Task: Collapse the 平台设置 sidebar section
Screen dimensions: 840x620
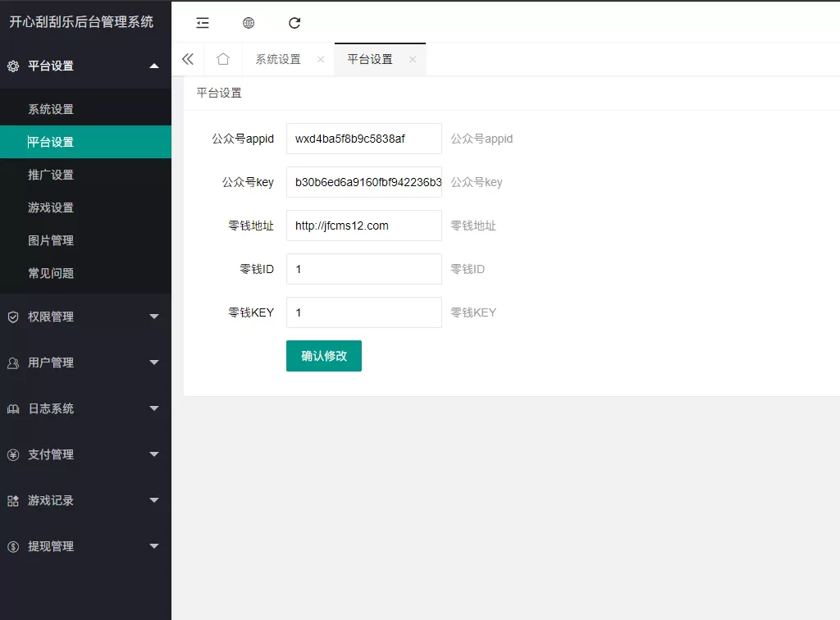Action: pyautogui.click(x=85, y=66)
